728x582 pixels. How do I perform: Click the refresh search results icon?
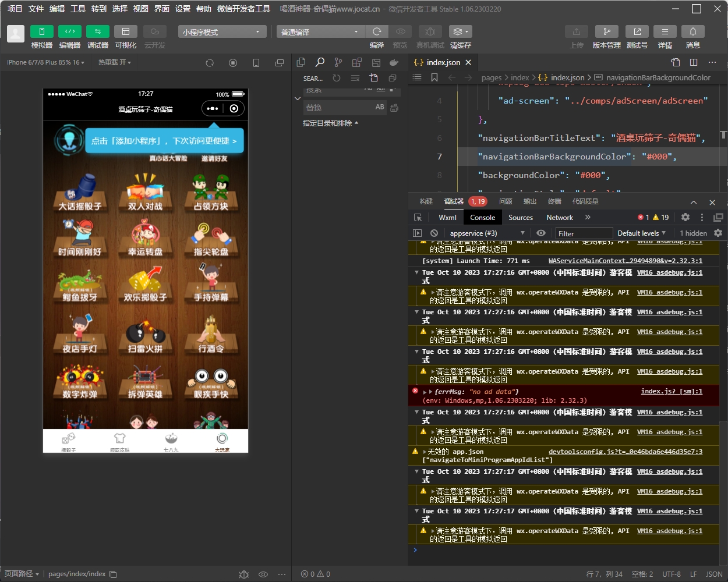click(x=337, y=78)
